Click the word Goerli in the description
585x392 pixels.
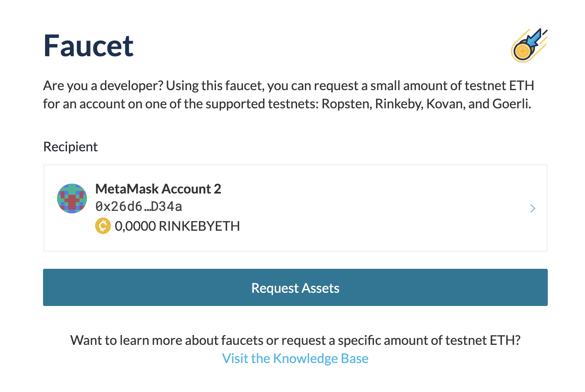pyautogui.click(x=511, y=103)
